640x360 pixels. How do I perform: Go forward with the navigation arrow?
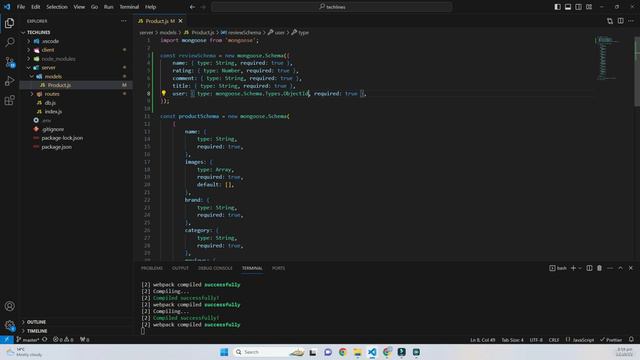(203, 7)
